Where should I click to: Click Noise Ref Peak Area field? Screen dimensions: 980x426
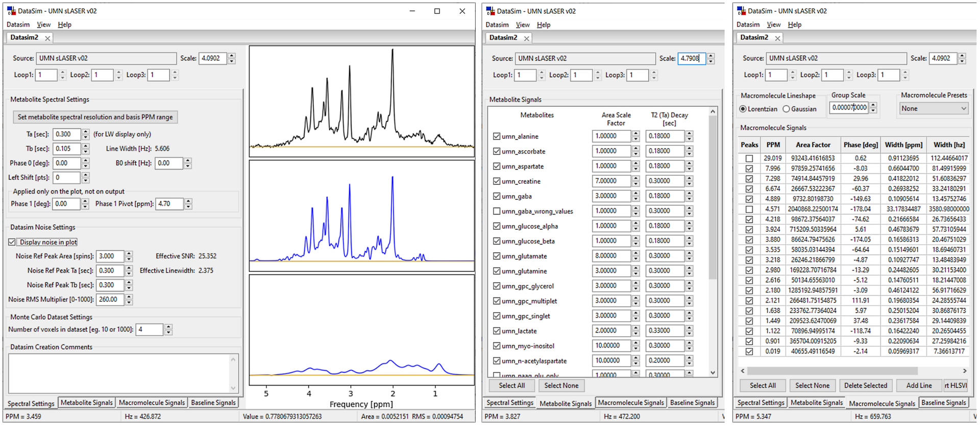coord(110,256)
